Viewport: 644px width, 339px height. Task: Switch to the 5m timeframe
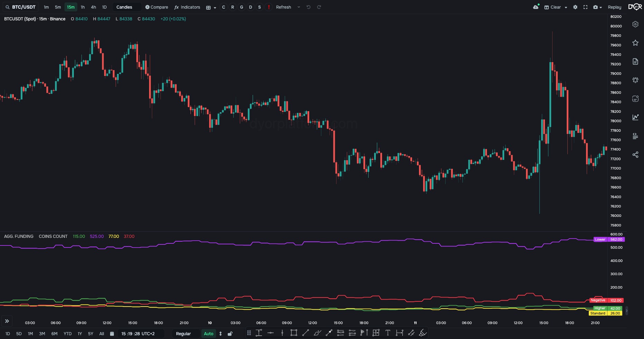pos(58,7)
